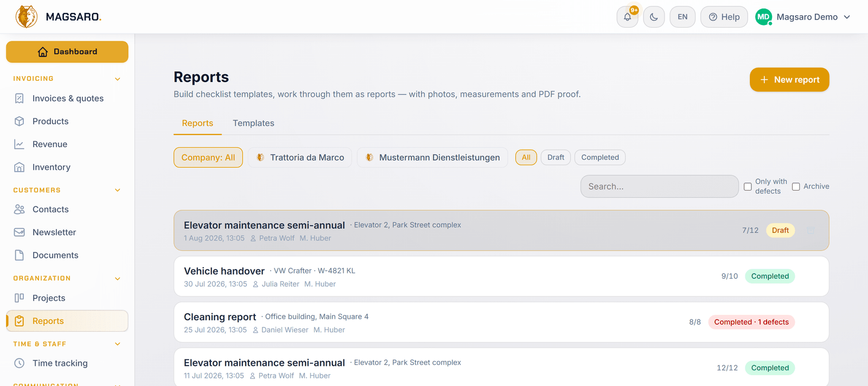Viewport: 868px width, 386px height.
Task: Click the Projects board icon
Action: 20,298
